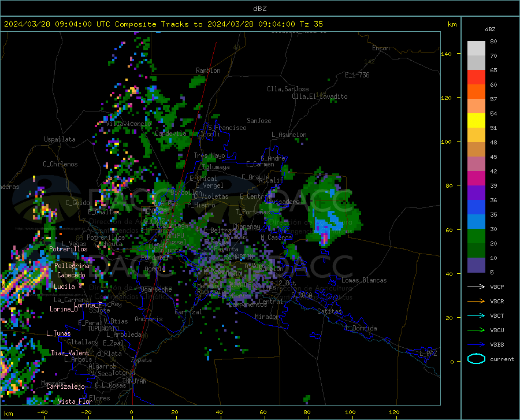
Task: Click the 'Carrizalejo' map label
Action: 65,386
